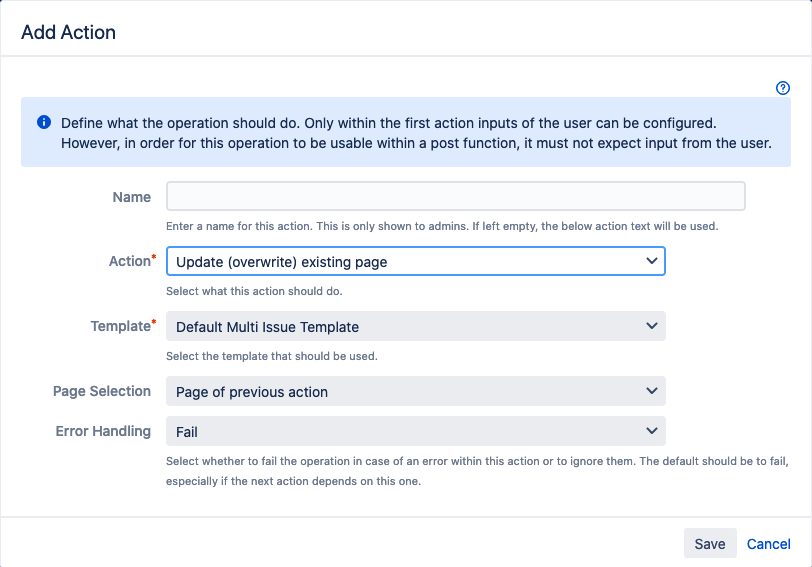Click the Page Selection label
812x567 pixels.
coord(102,391)
